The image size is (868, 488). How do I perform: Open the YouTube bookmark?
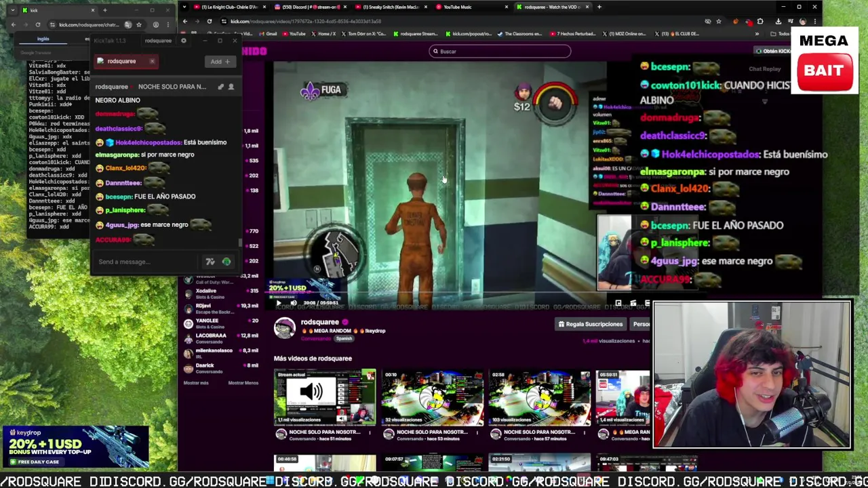[x=295, y=34]
